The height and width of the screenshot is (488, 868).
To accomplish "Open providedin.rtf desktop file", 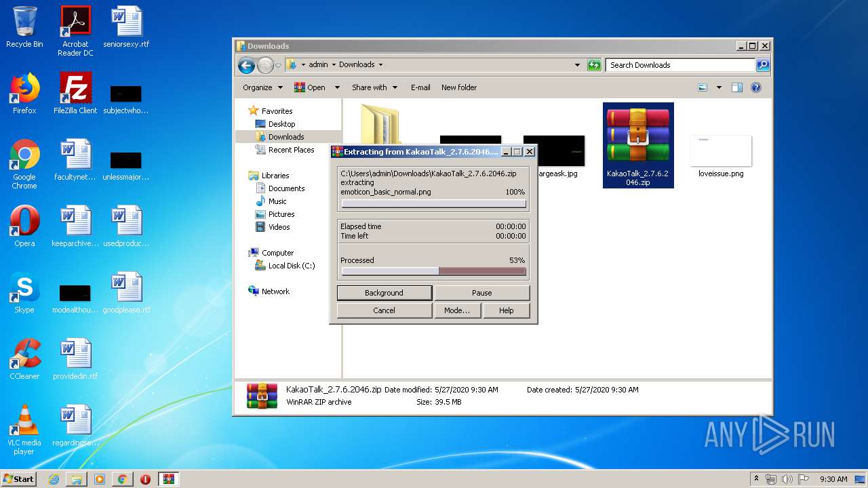I will click(x=75, y=359).
